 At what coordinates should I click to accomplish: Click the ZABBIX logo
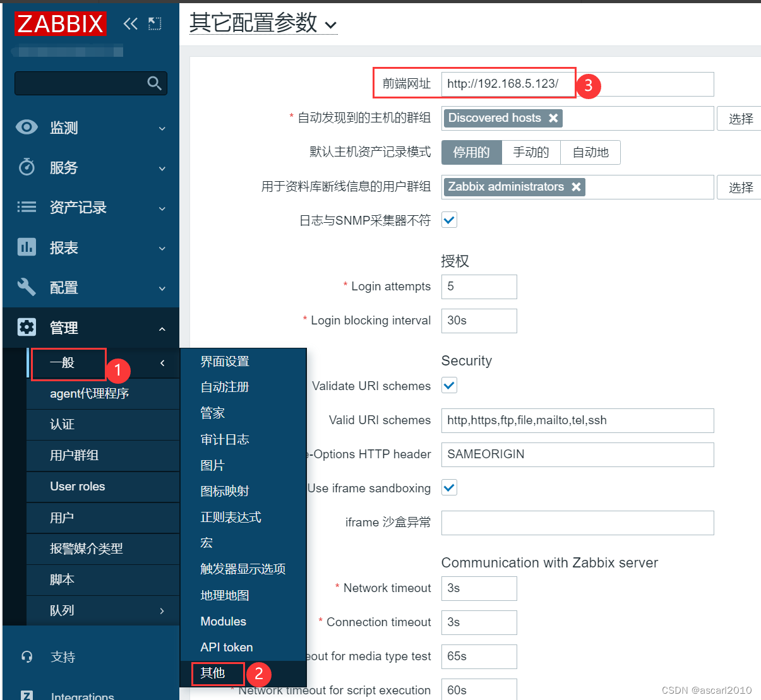tap(60, 23)
